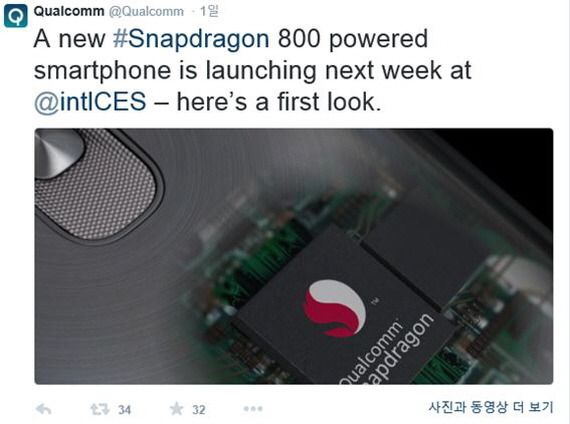The image size is (570, 424).
Task: View the retweet count 34
Action: (x=124, y=410)
